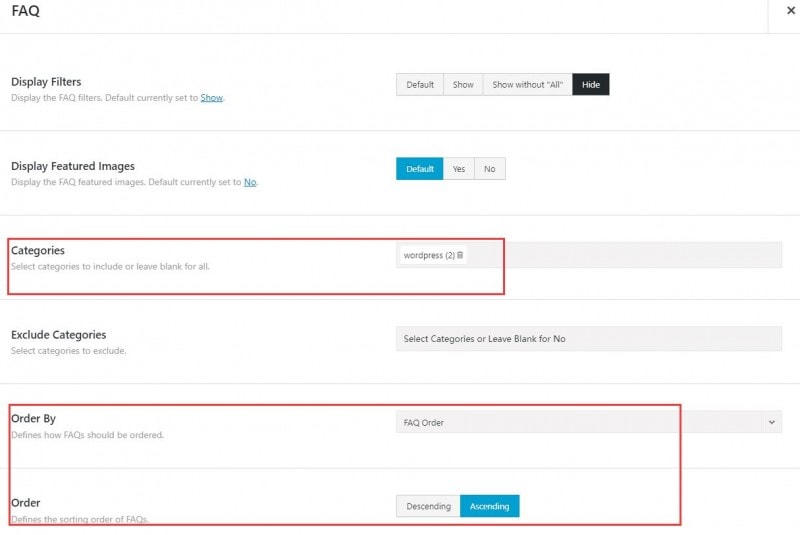This screenshot has height=535, width=800.
Task: Open the Order By dropdown
Action: 580,423
